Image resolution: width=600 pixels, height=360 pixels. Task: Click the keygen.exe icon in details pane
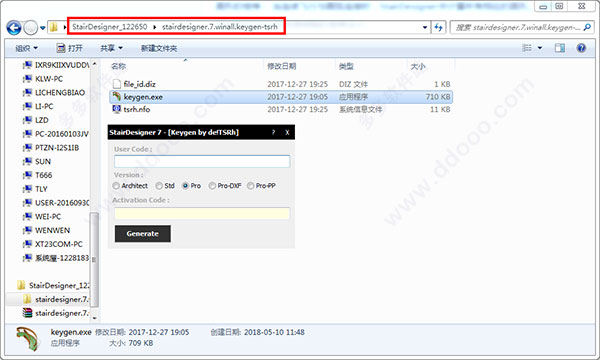[27, 339]
